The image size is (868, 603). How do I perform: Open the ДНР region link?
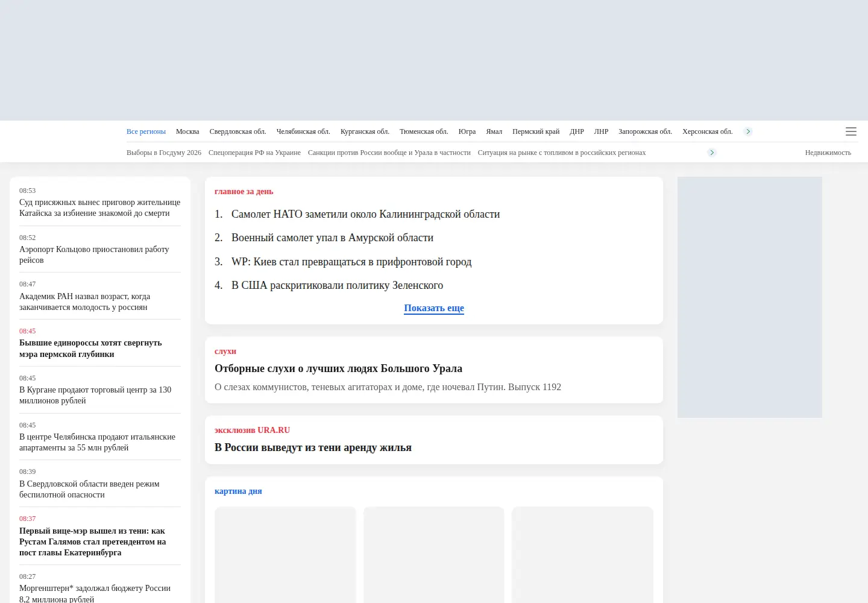(577, 131)
